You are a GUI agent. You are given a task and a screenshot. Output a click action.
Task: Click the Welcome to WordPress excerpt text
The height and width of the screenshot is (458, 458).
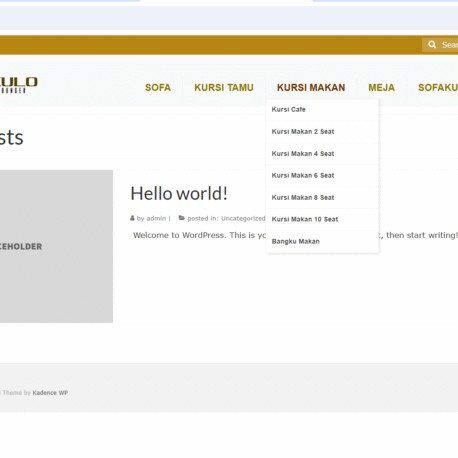[199, 235]
